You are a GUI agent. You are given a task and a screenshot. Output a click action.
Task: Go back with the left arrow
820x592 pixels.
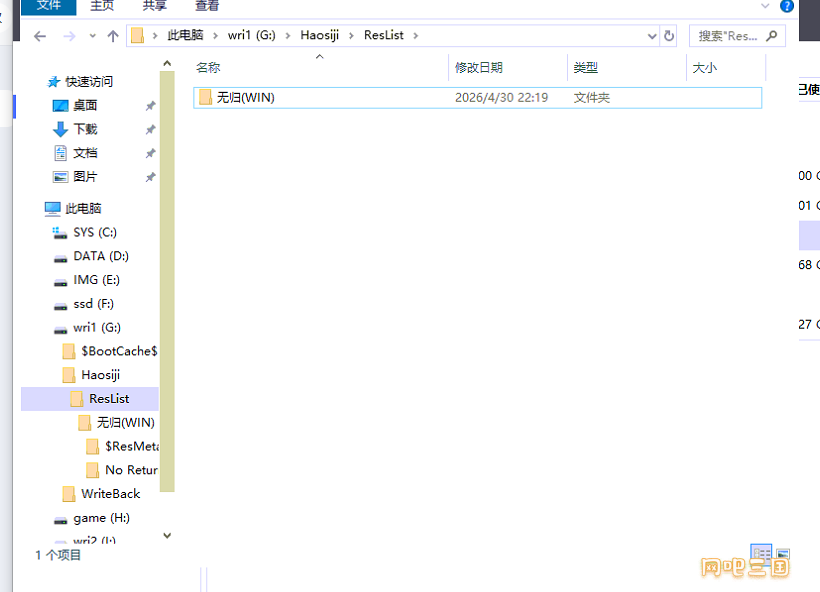click(40, 36)
